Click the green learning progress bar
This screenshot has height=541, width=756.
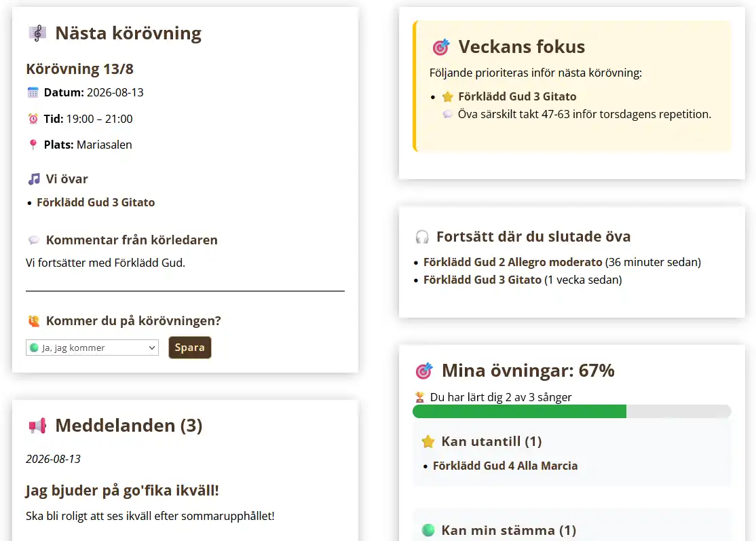pyautogui.click(x=519, y=411)
